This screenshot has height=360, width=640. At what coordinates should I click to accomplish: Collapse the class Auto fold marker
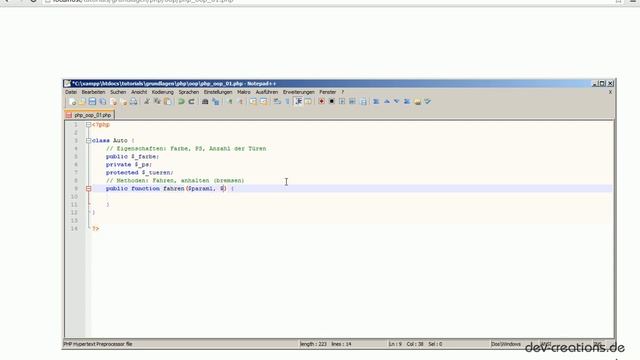tap(89, 140)
